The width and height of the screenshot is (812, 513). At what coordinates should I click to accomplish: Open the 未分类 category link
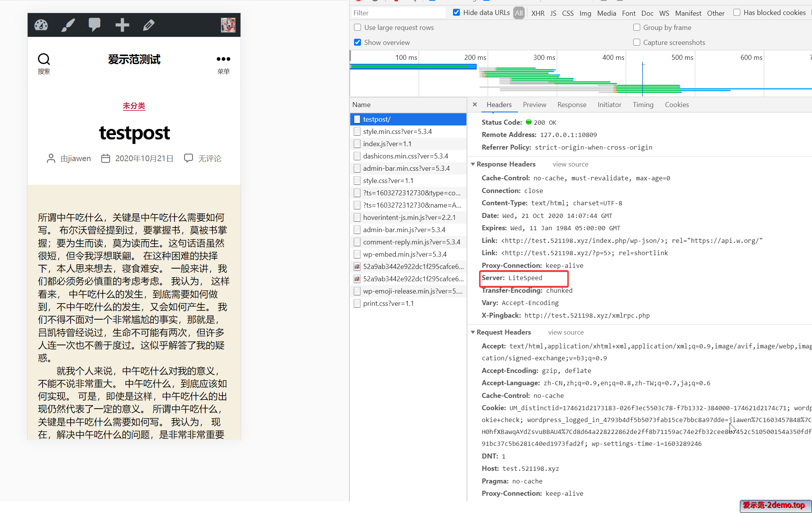click(x=134, y=106)
